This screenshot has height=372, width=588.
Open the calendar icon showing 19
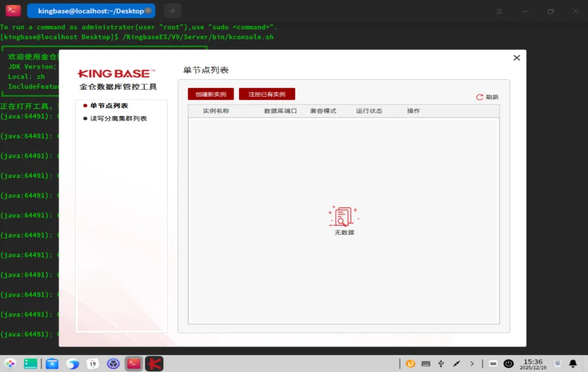(x=93, y=363)
